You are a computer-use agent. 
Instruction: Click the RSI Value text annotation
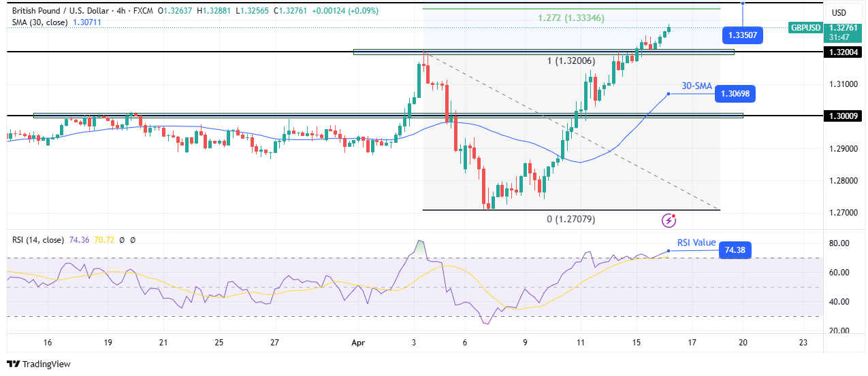(x=696, y=243)
